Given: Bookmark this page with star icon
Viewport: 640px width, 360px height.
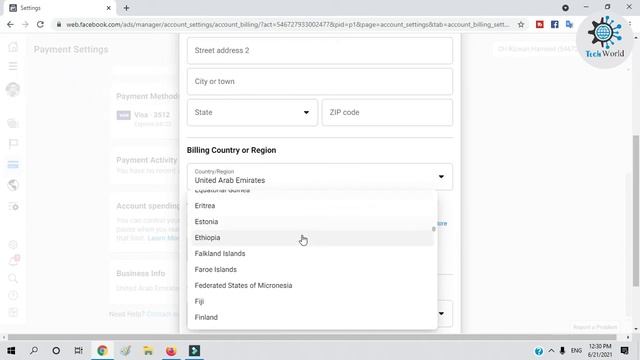Looking at the screenshot, I should click(521, 24).
